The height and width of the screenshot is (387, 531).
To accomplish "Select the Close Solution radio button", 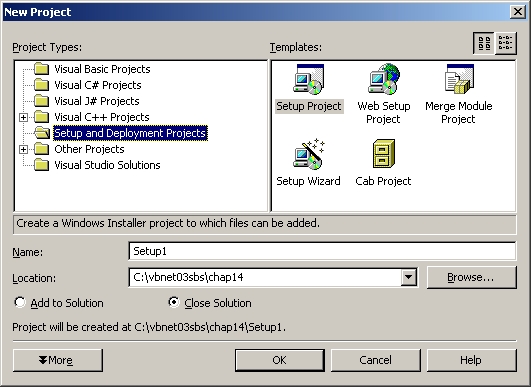I will click(x=174, y=302).
